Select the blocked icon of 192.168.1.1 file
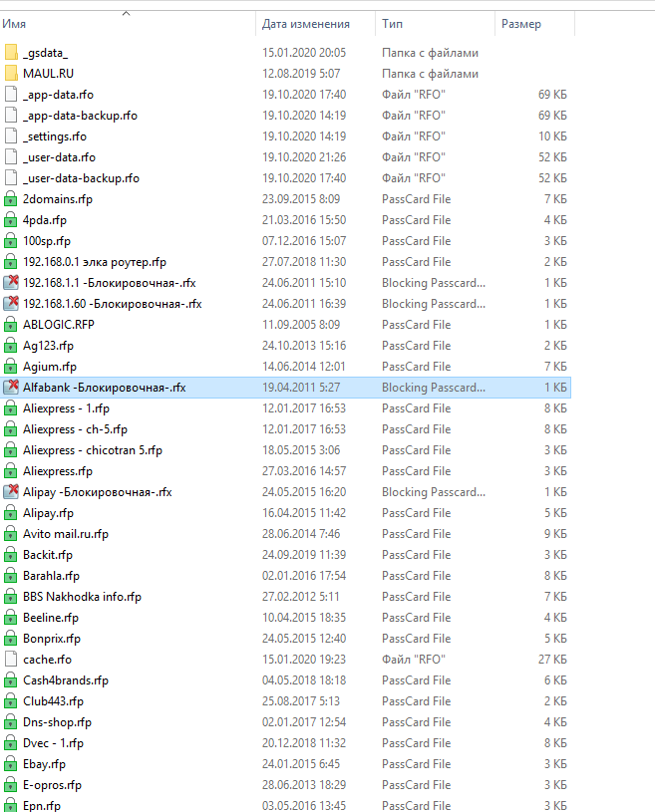 pos(11,283)
